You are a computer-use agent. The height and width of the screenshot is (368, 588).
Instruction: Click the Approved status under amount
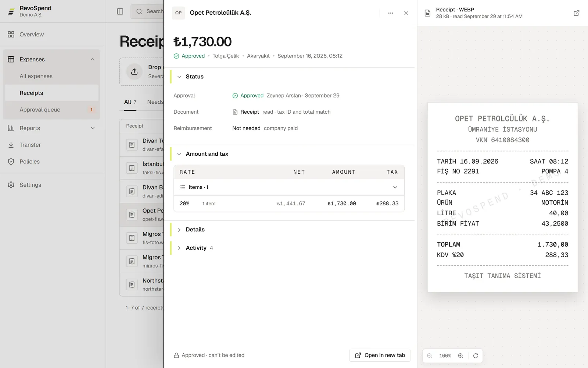pyautogui.click(x=189, y=56)
